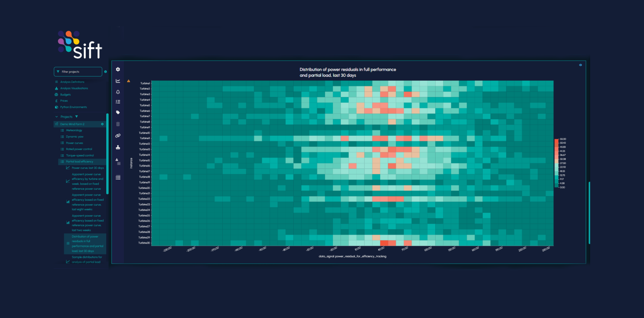Viewport: 644px width, 318px height.
Task: Open settings gear on Demo Wind Farm 2
Action: 102,124
